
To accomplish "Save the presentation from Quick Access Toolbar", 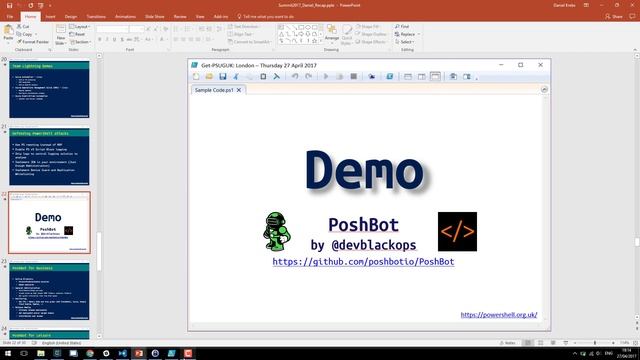I will coord(9,5).
